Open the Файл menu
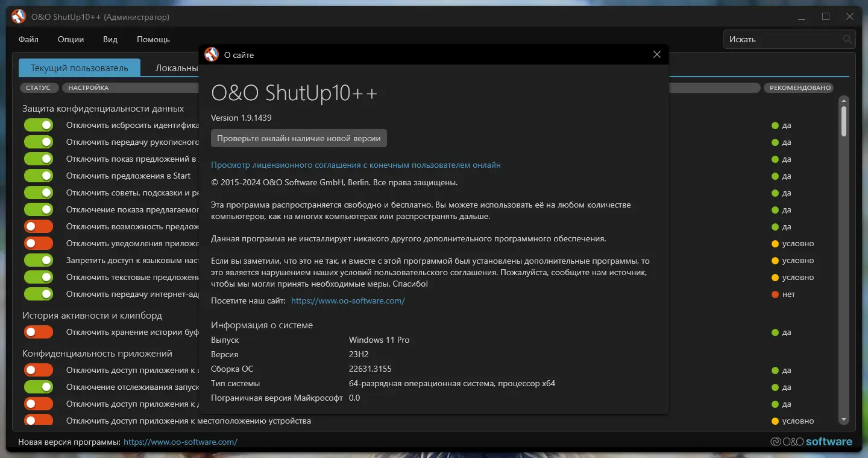 pyautogui.click(x=28, y=39)
